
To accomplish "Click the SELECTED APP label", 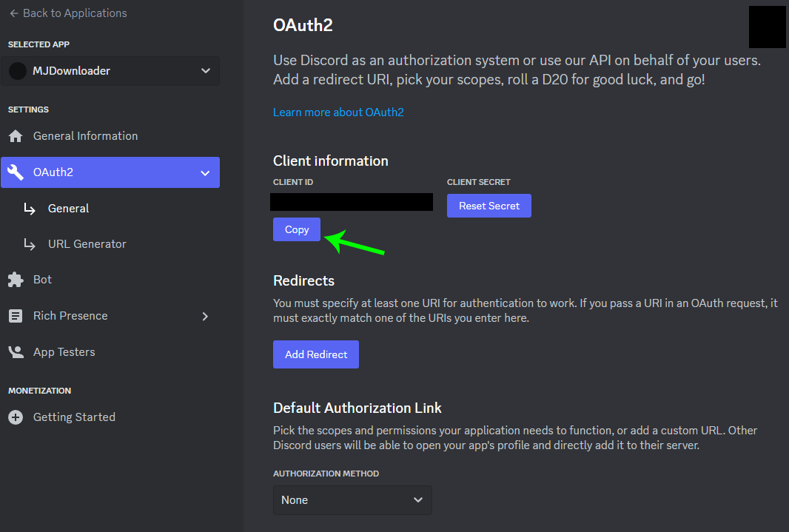I will tap(38, 44).
